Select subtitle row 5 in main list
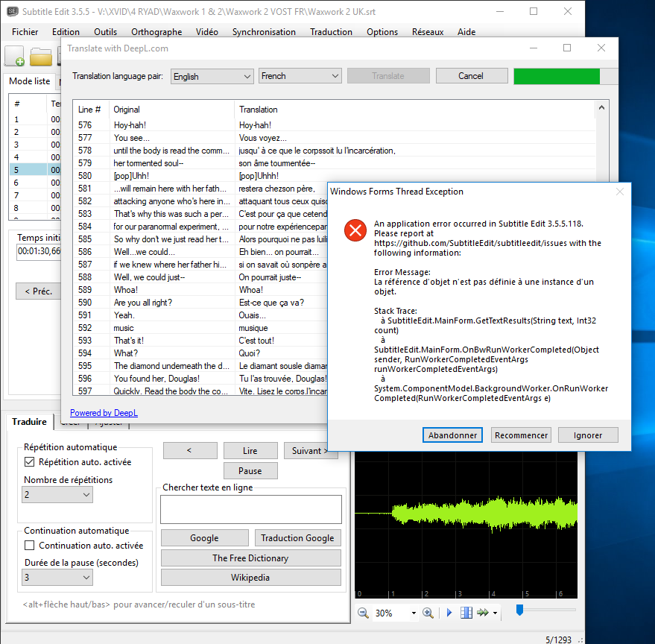The image size is (655, 644). coord(35,170)
